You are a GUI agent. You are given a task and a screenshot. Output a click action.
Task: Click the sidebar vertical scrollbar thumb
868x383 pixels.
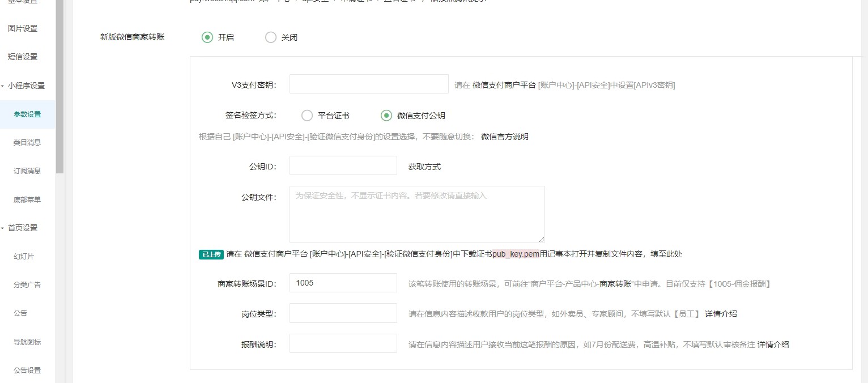point(60,87)
